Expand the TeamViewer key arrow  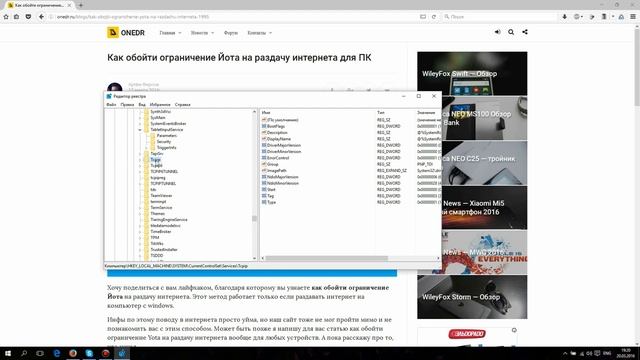[x=140, y=196]
